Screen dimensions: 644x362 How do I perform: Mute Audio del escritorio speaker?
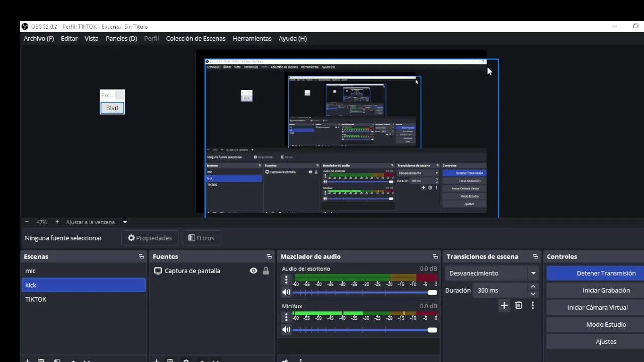coord(286,292)
